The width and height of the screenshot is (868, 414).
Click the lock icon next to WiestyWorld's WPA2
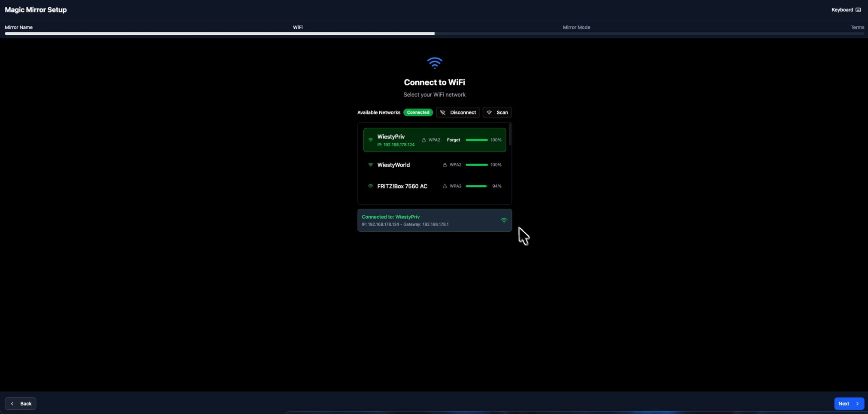coord(444,165)
